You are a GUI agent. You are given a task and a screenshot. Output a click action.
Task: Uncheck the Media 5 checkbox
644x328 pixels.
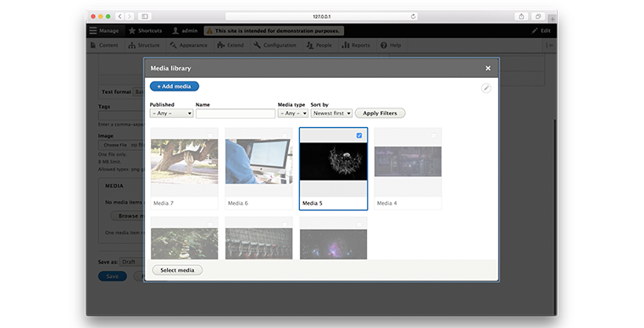pyautogui.click(x=359, y=136)
